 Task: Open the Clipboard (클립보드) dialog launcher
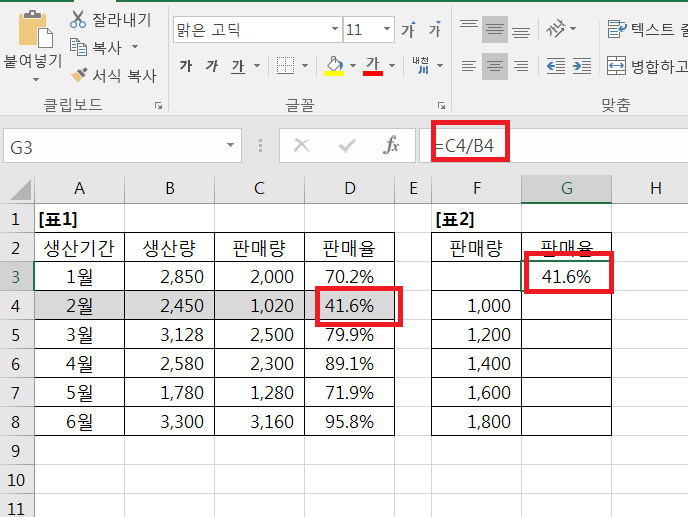coord(158,104)
